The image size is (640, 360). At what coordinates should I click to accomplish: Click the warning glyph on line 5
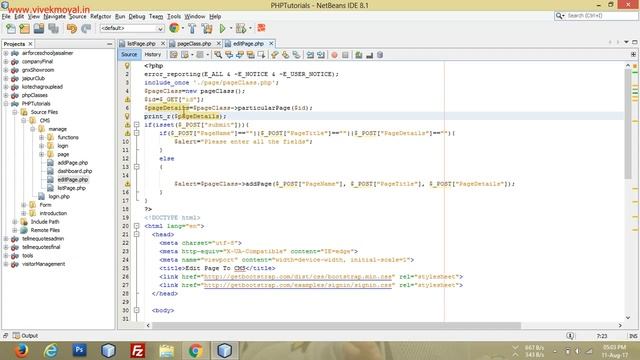point(127,99)
